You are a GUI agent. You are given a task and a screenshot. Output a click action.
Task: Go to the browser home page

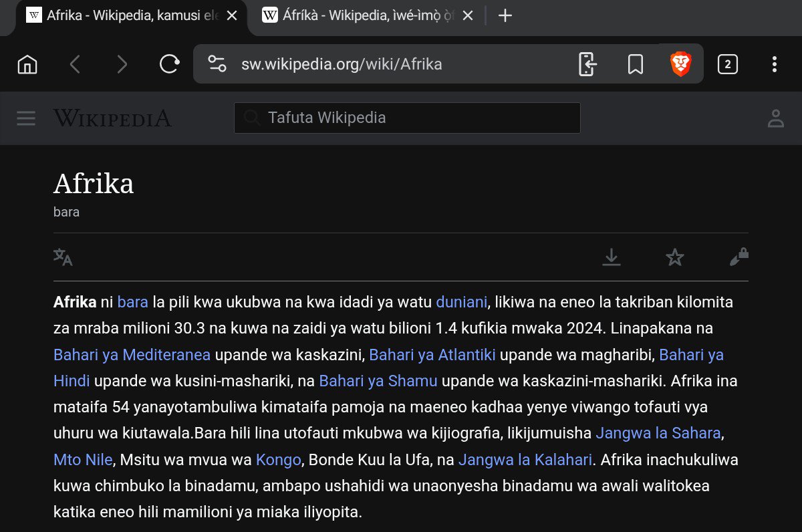point(27,64)
